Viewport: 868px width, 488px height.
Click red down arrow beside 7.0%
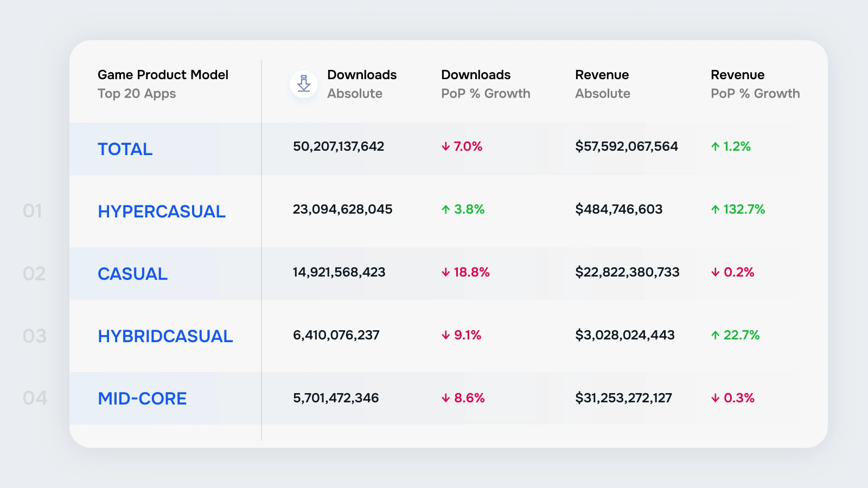[x=445, y=146]
